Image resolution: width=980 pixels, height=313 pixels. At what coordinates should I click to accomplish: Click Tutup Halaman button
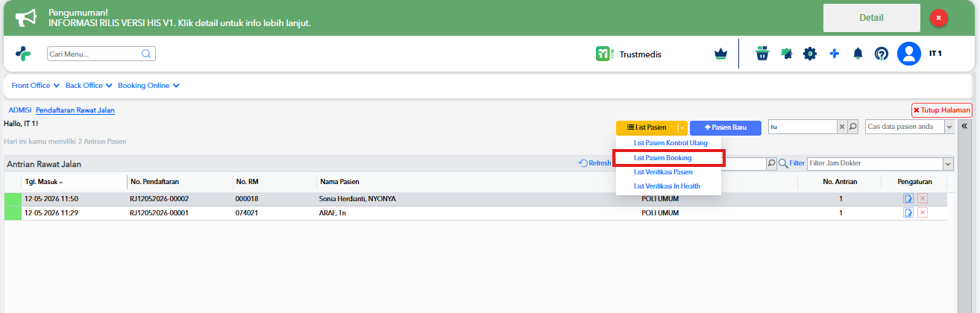click(942, 110)
